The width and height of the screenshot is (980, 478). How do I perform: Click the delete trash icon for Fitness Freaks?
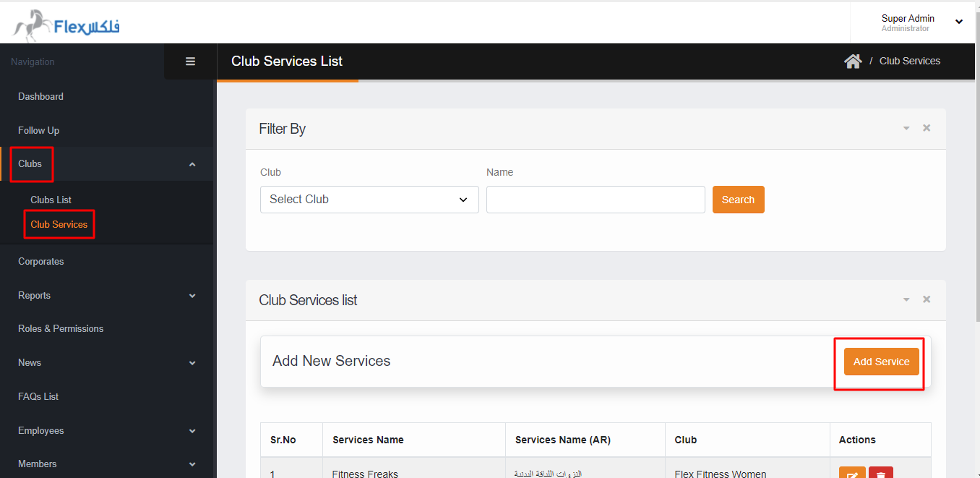coord(881,474)
